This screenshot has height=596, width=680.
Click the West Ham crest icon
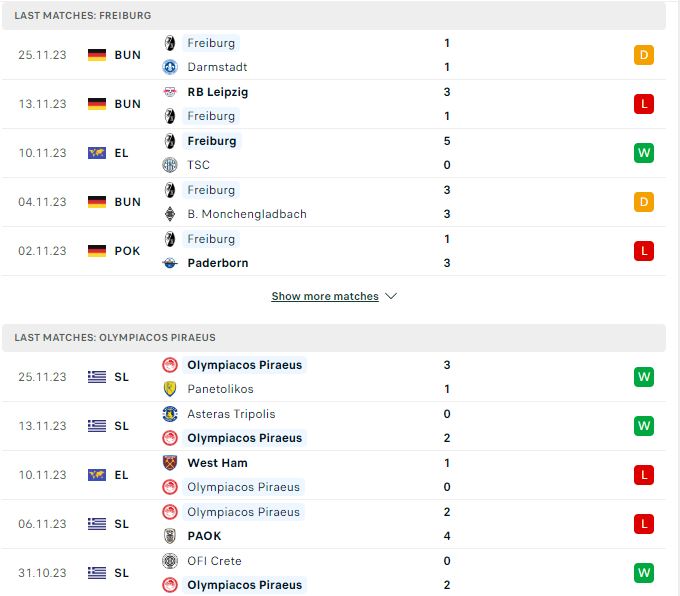pyautogui.click(x=170, y=463)
